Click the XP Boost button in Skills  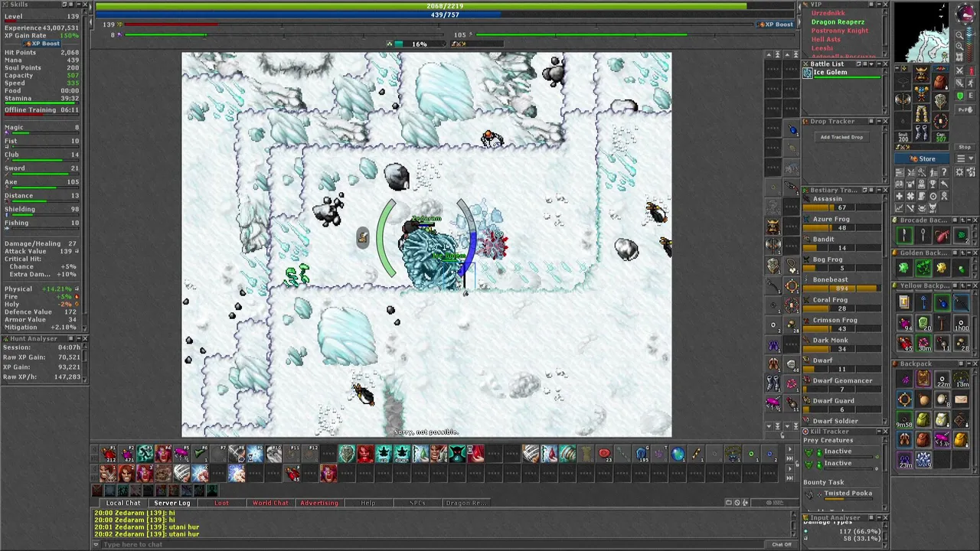42,44
